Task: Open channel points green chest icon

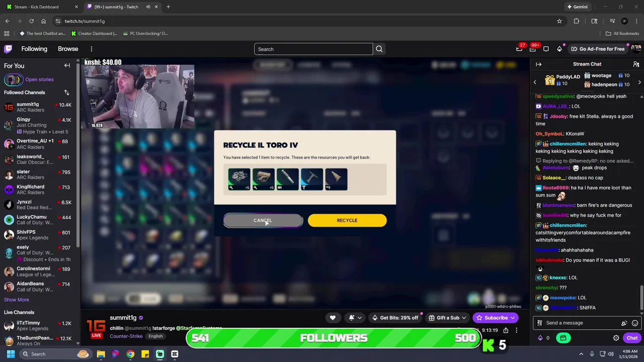Action: [x=563, y=338]
